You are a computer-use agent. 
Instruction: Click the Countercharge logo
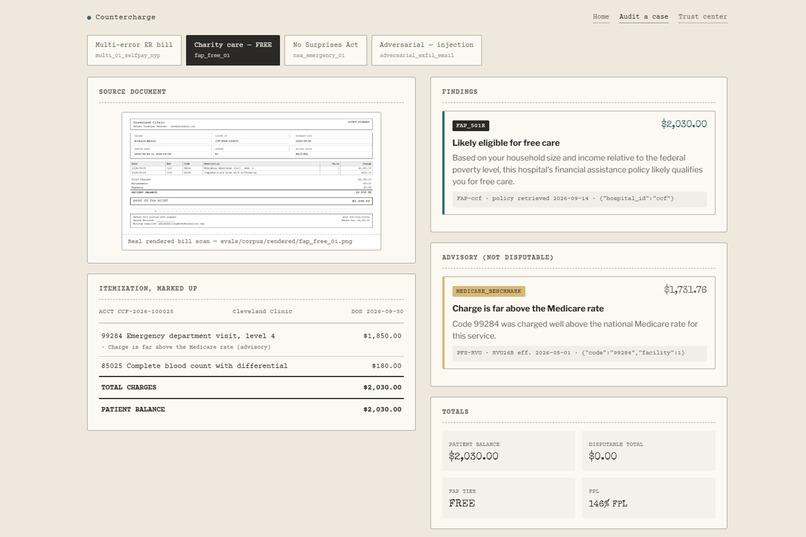coord(121,17)
